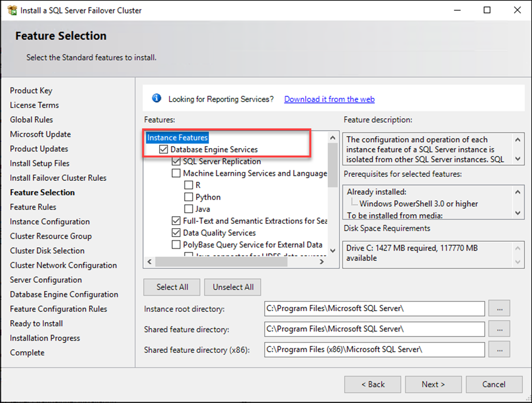The image size is (532, 403).
Task: Click the Instance root directory text field
Action: click(x=374, y=309)
